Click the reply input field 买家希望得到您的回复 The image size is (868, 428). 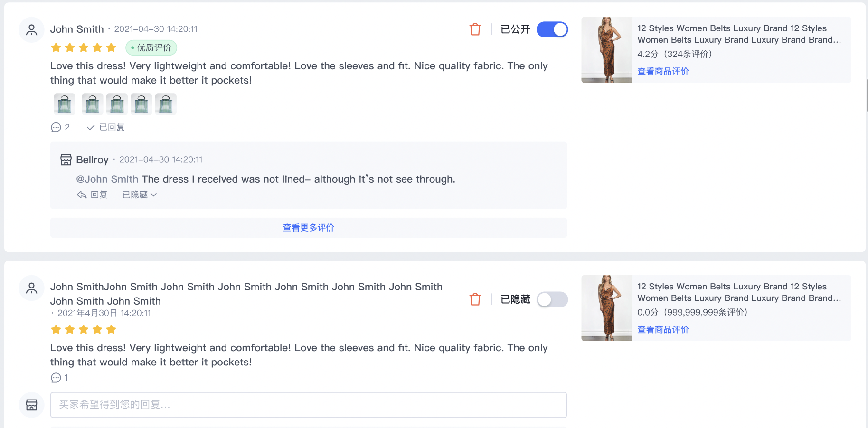coord(308,405)
